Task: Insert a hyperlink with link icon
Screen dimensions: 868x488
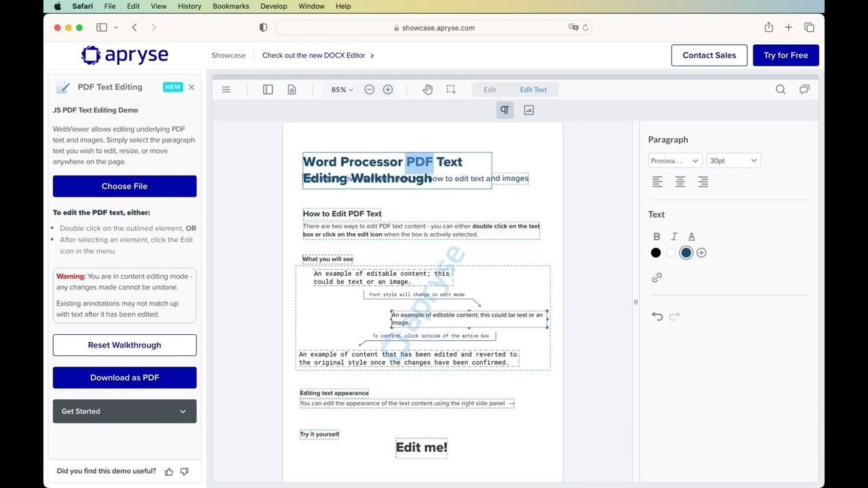Action: [x=657, y=278]
